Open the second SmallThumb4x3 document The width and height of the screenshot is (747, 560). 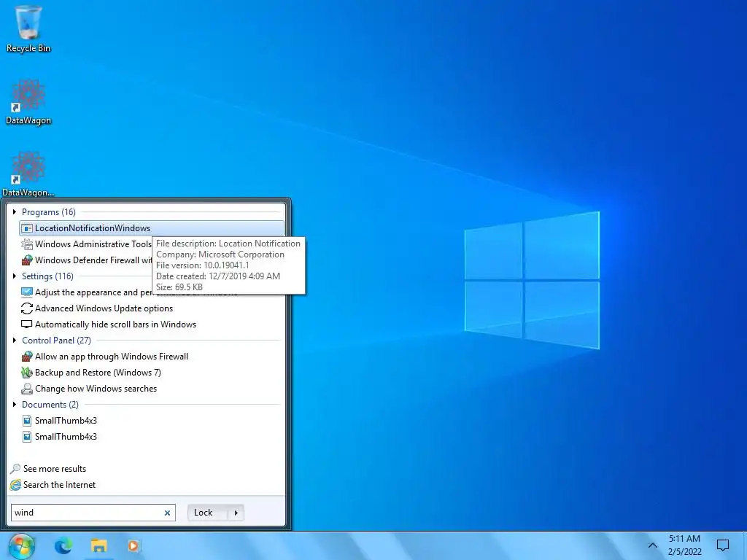(66, 437)
